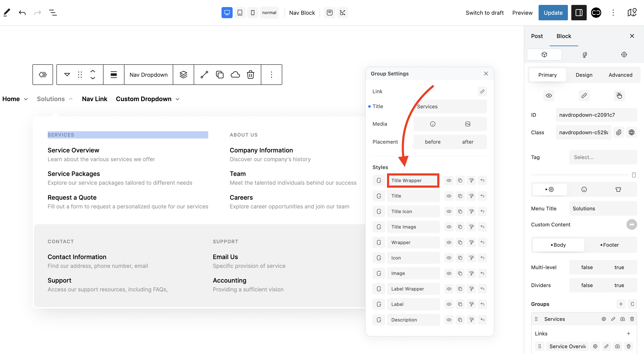Set Multi-level option to true
Viewport: 644px width, 354px height.
(x=619, y=267)
